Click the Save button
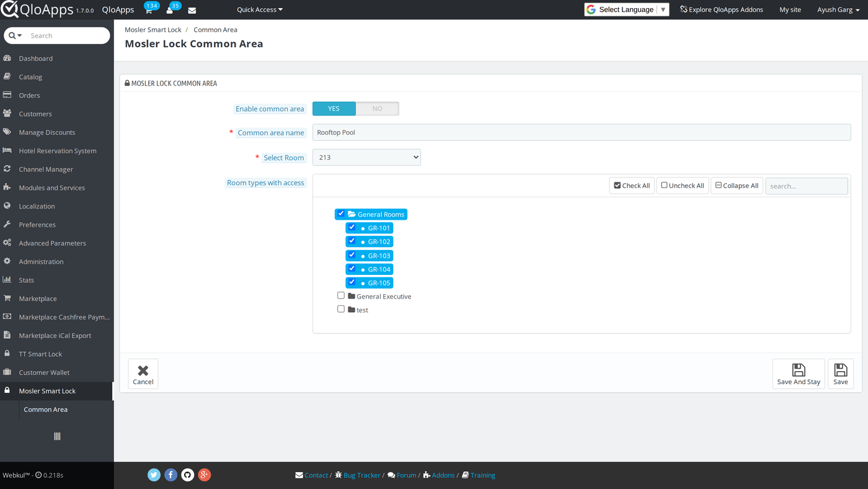Viewport: 868px width, 489px height. 841,374
